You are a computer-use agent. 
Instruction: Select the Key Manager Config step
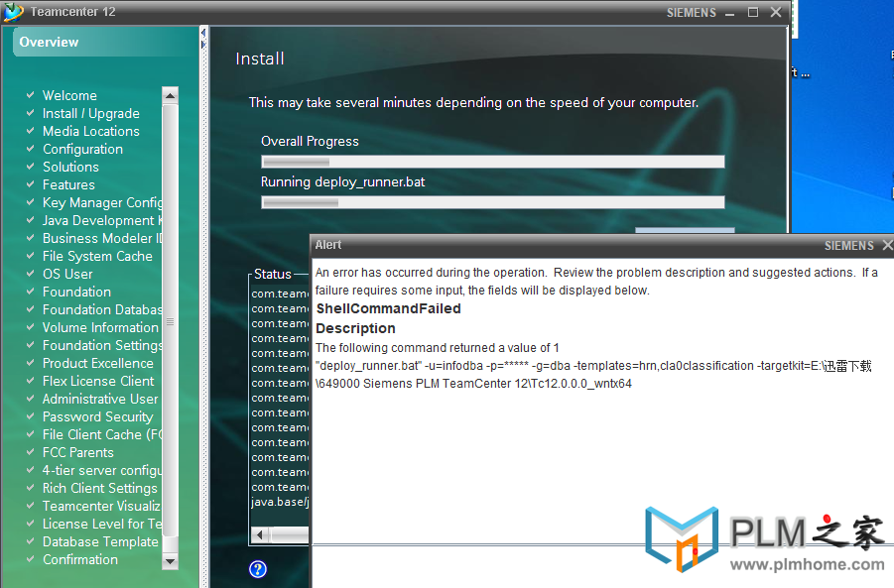(x=102, y=203)
